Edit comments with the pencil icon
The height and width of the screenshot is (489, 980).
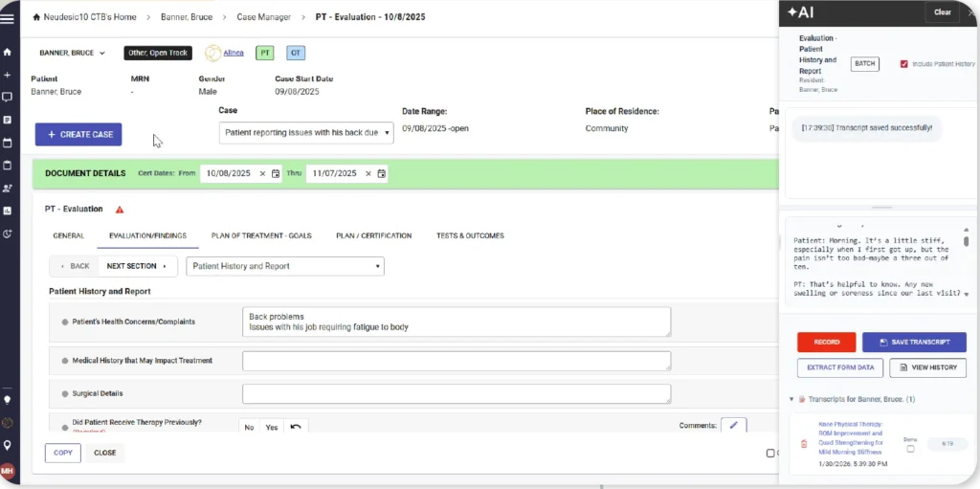click(x=734, y=425)
